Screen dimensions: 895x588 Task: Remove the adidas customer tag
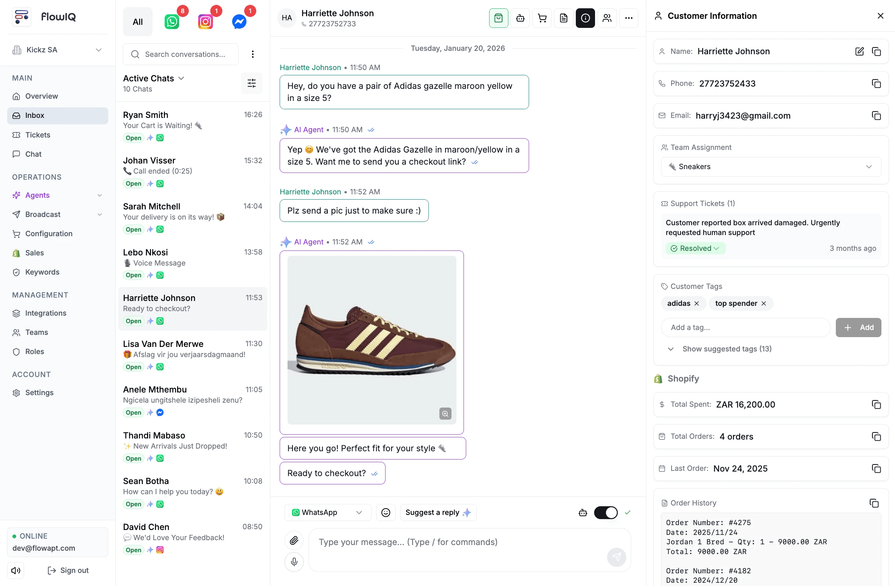(697, 304)
